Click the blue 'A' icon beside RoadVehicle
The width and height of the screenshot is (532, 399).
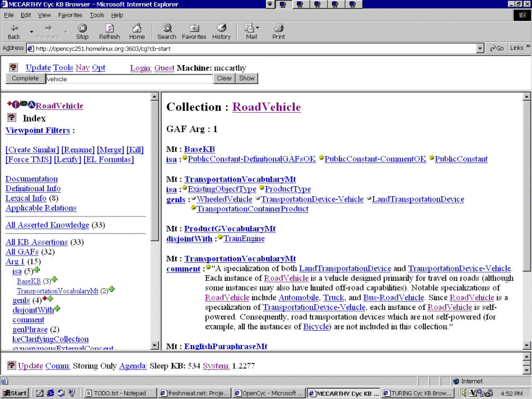pyautogui.click(x=32, y=105)
